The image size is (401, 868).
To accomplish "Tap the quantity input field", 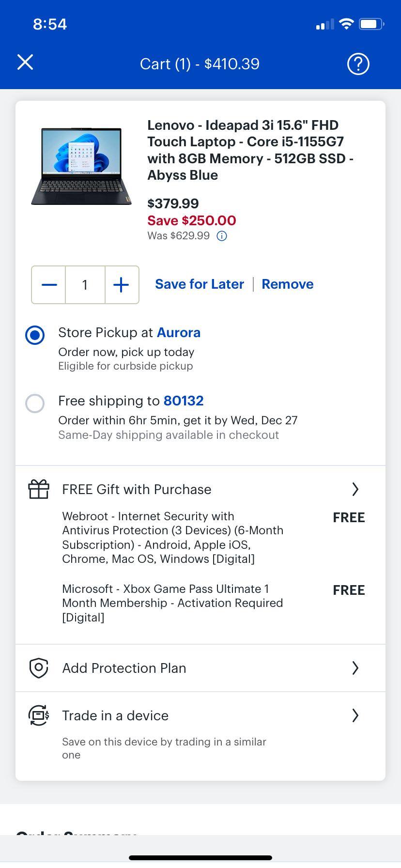I will coord(85,285).
